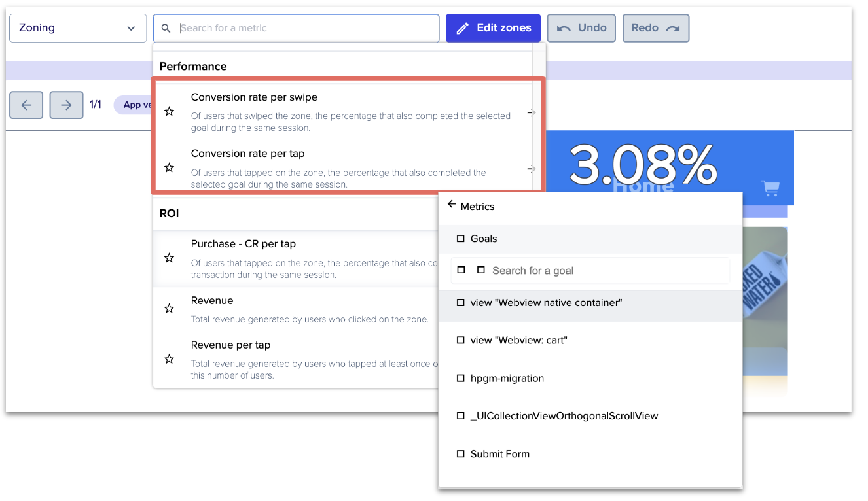Click the pencil icon on Edit zones button

pyautogui.click(x=464, y=27)
